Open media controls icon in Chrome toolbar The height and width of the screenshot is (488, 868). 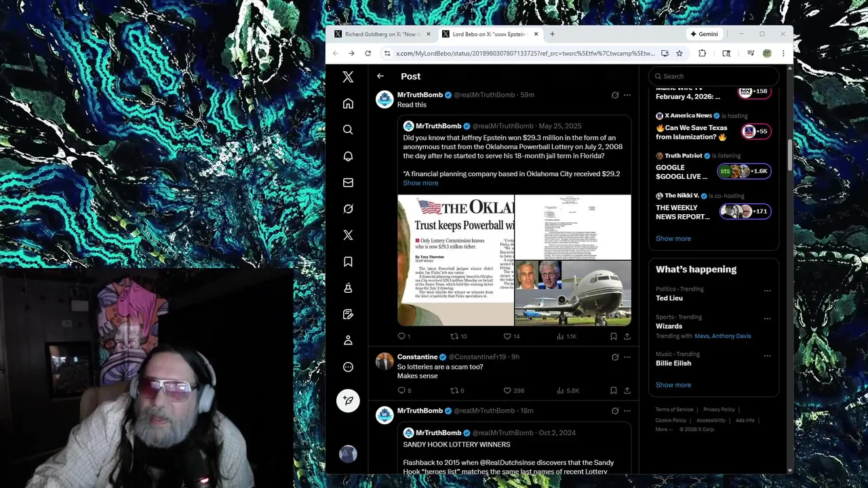coord(751,54)
